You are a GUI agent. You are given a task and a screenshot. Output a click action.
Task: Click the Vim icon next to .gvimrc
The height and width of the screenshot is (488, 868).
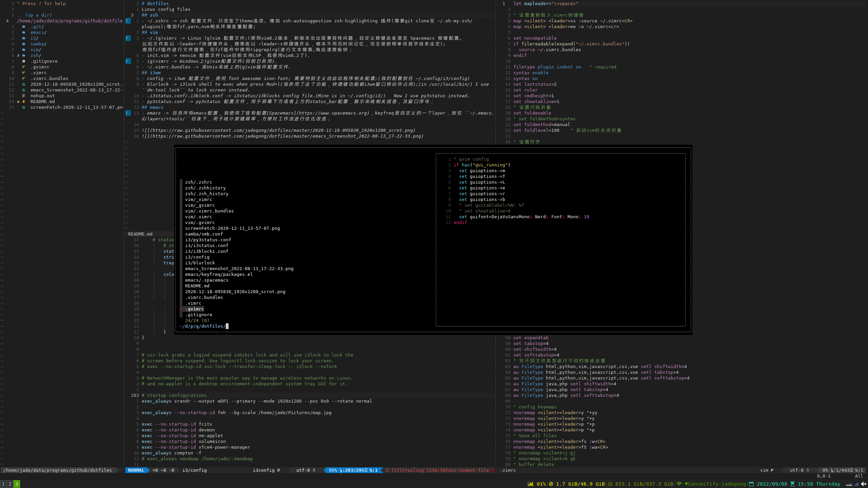coord(23,67)
